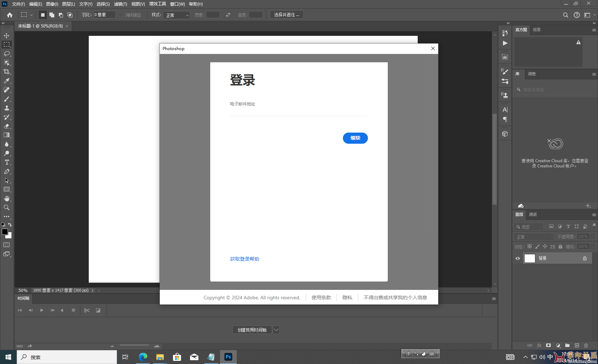Screen dimensions: 598x364
Task: Toggle lock all layer attributes
Action: pyautogui.click(x=560, y=246)
